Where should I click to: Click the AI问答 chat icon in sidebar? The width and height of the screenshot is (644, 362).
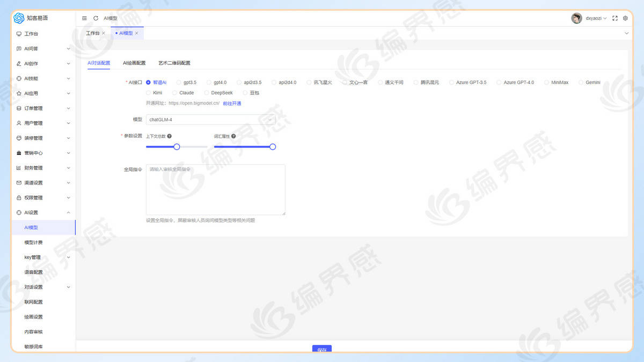point(19,49)
